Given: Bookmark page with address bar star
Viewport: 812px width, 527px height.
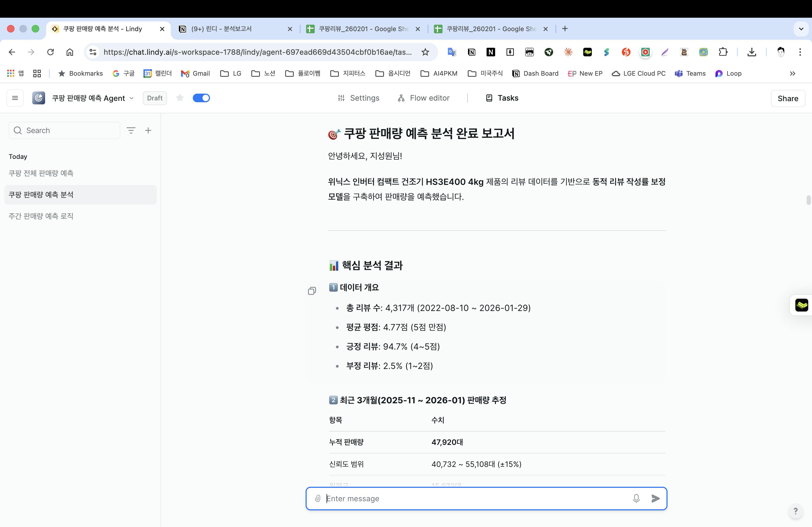Looking at the screenshot, I should point(425,52).
